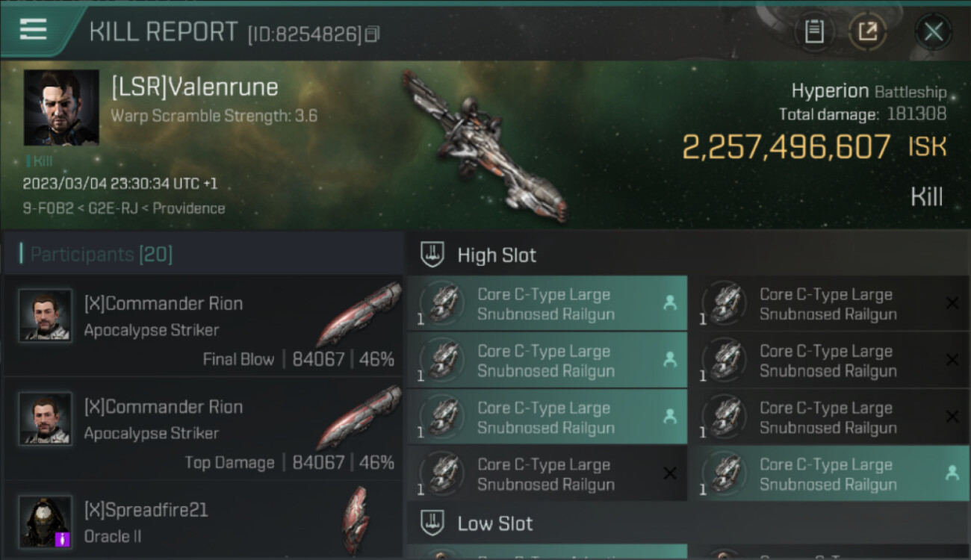971x560 pixels.
Task: Select the Top Damage Commander Rion entry
Action: pyautogui.click(x=203, y=429)
